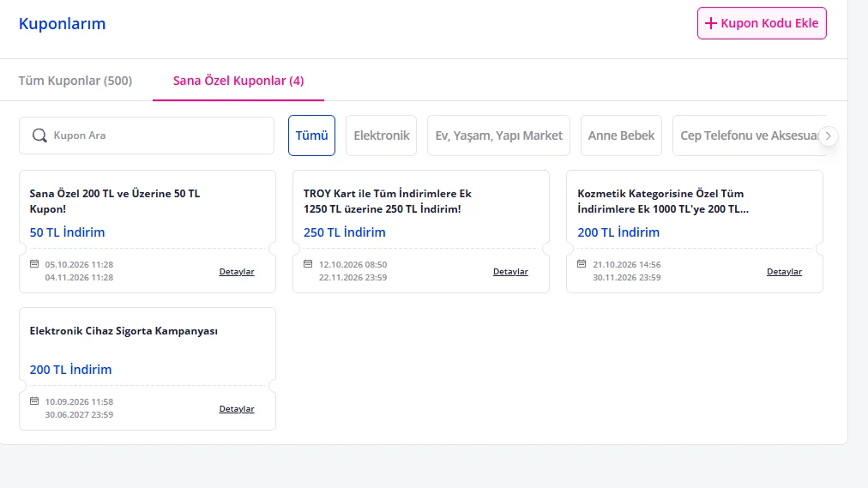Click calendar icon on Elektronik Cihaz Sigorta coupon

(x=34, y=401)
